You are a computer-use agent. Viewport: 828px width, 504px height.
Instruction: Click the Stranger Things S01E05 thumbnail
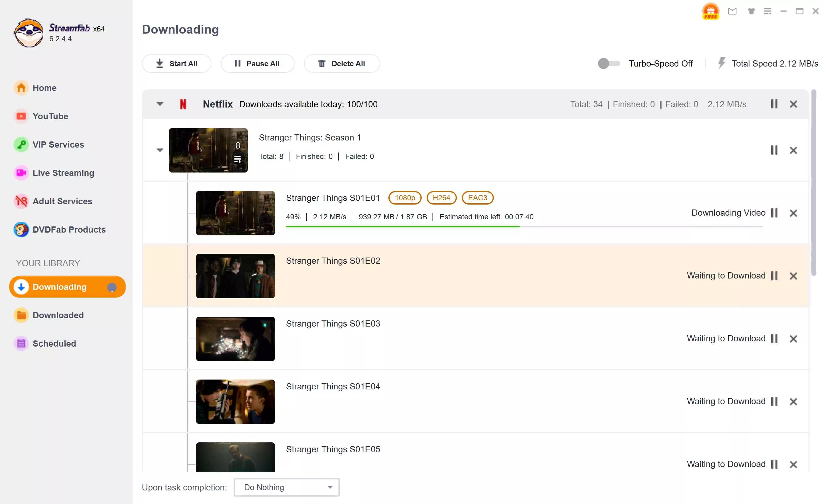235,457
